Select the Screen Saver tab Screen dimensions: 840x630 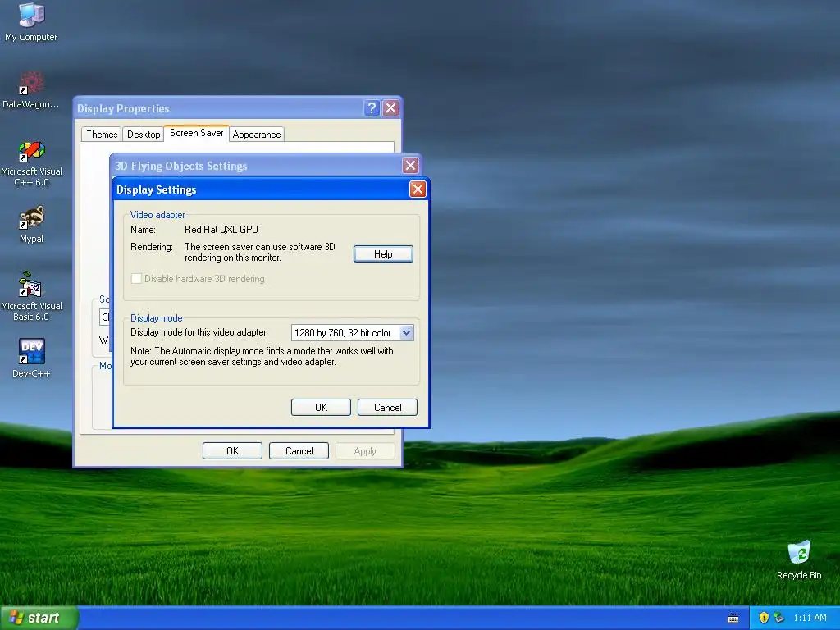tap(197, 133)
